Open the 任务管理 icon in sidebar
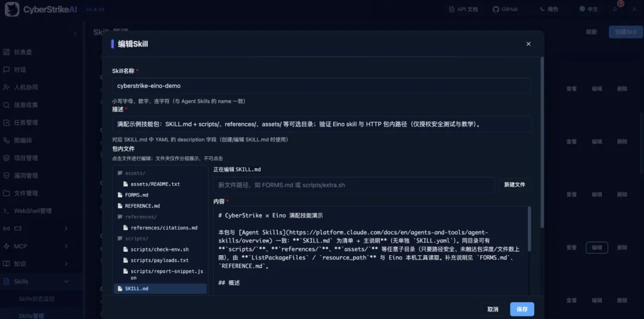 click(6, 122)
